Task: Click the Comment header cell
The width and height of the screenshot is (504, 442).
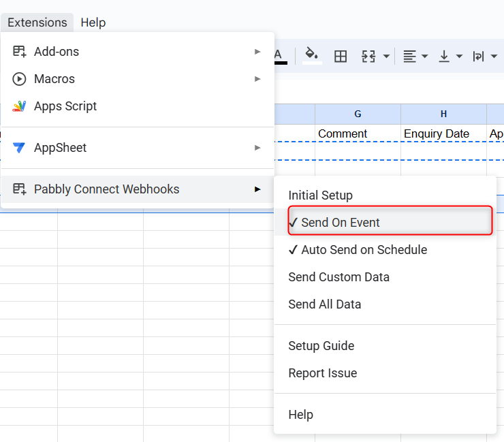Action: (x=358, y=133)
